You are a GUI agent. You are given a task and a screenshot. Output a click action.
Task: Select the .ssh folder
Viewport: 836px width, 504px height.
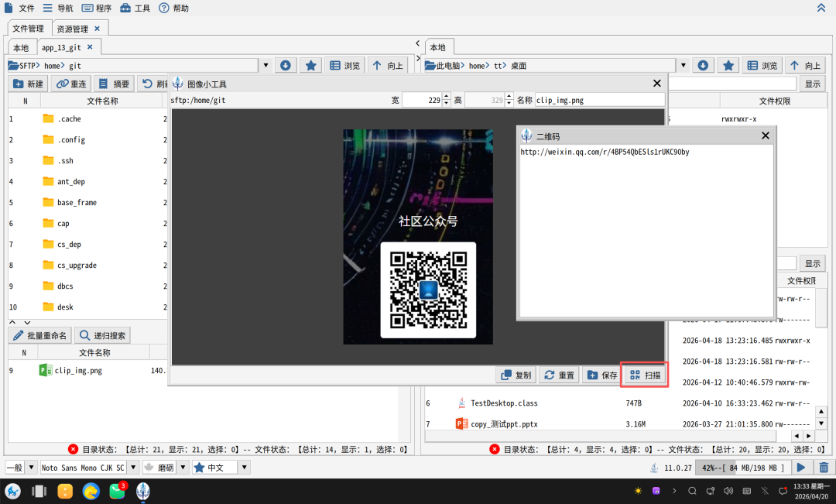[x=88, y=160]
